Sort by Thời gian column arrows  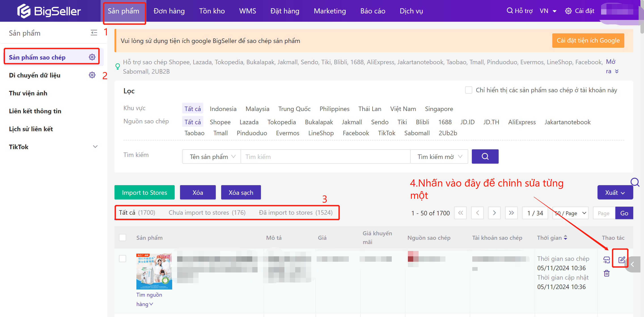[565, 238]
